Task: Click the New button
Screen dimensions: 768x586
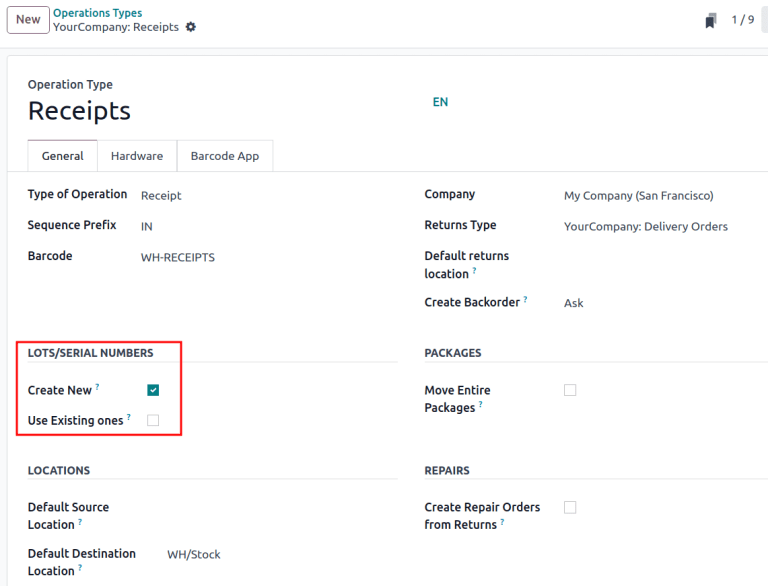Action: tap(28, 19)
